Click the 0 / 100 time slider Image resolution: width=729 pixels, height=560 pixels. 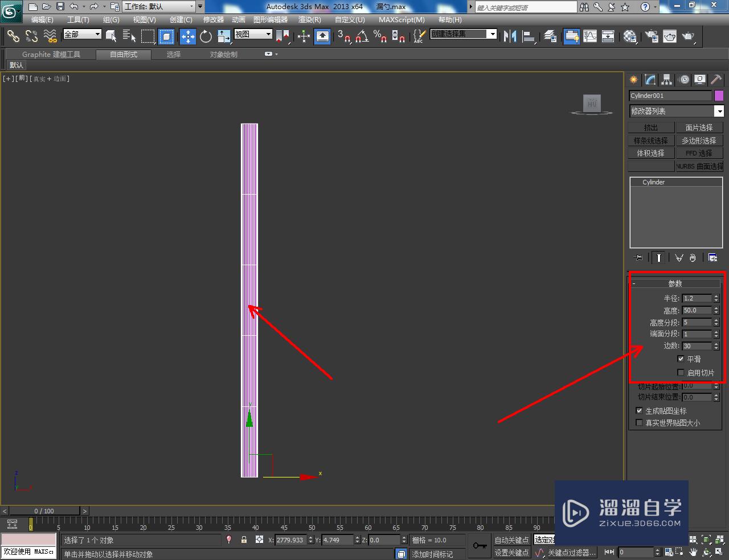44,511
